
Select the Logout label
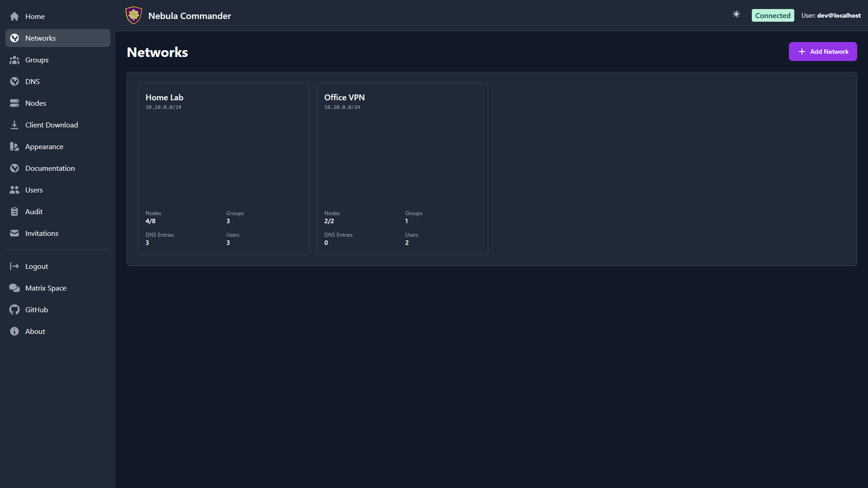click(x=37, y=266)
